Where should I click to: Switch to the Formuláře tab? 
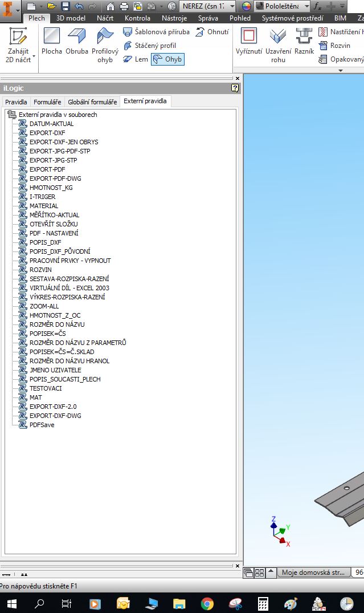click(47, 102)
